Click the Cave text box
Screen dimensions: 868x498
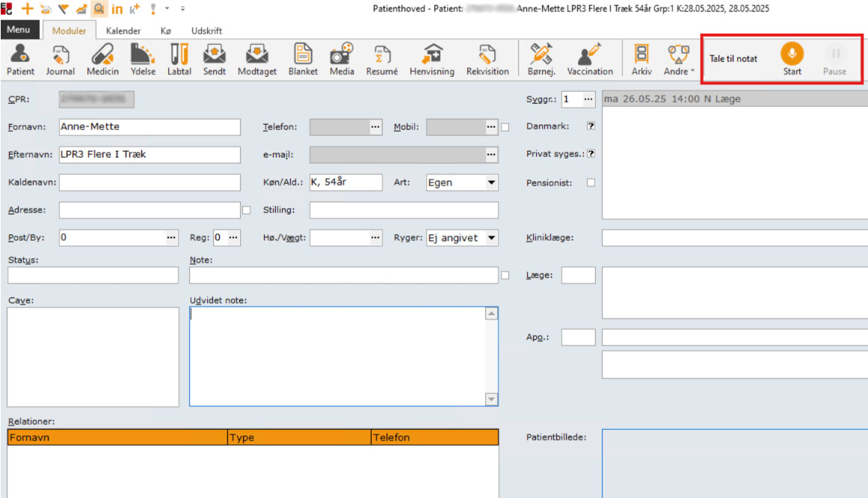(x=93, y=357)
